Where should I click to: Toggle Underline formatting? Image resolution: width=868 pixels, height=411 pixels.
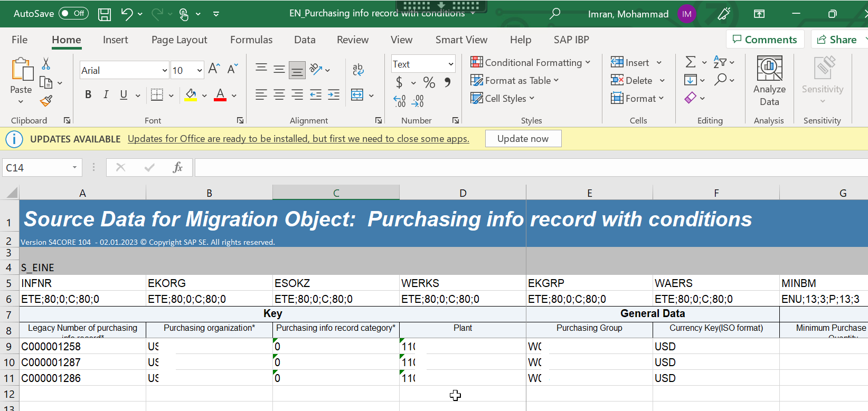[x=124, y=95]
